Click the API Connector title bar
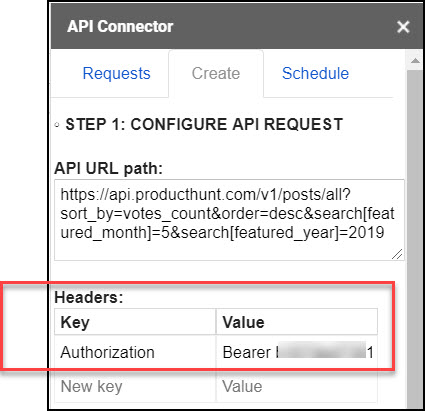Viewport: 425px width, 411px height. (x=220, y=27)
